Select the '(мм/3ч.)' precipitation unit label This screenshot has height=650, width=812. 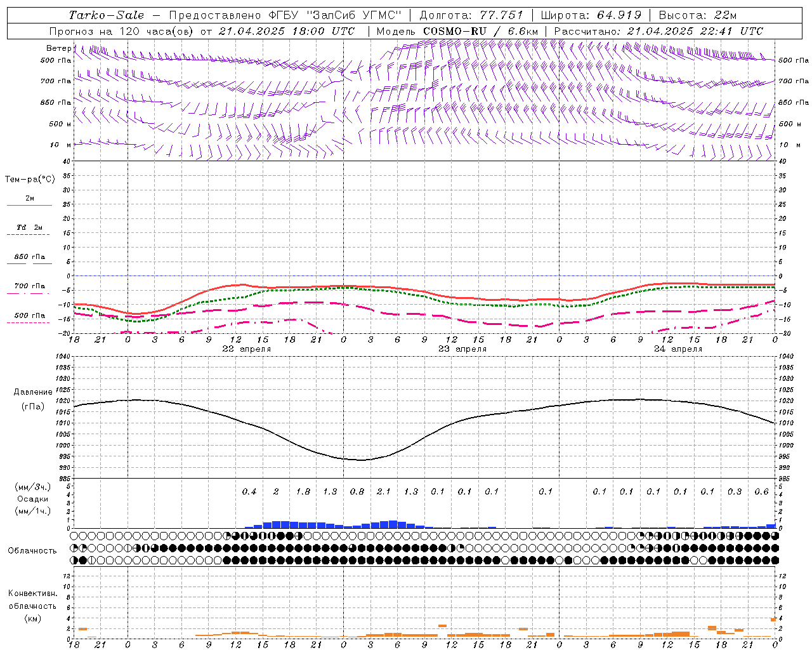(32, 487)
